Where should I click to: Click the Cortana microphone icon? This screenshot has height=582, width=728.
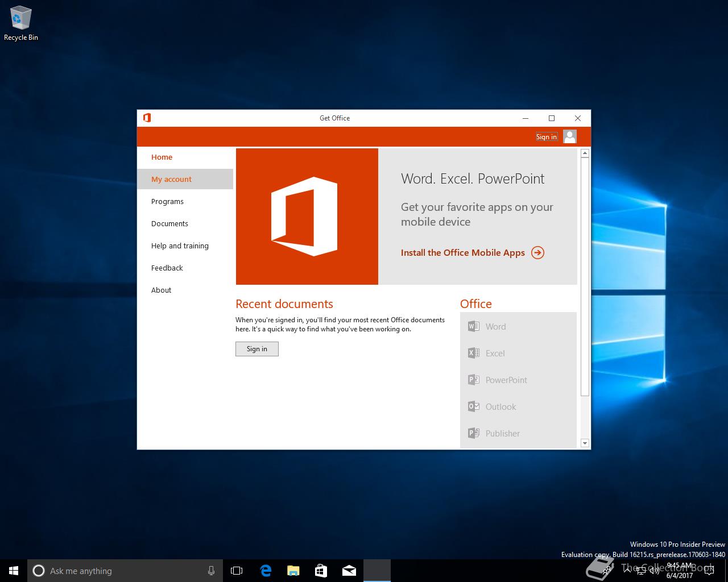(x=211, y=571)
